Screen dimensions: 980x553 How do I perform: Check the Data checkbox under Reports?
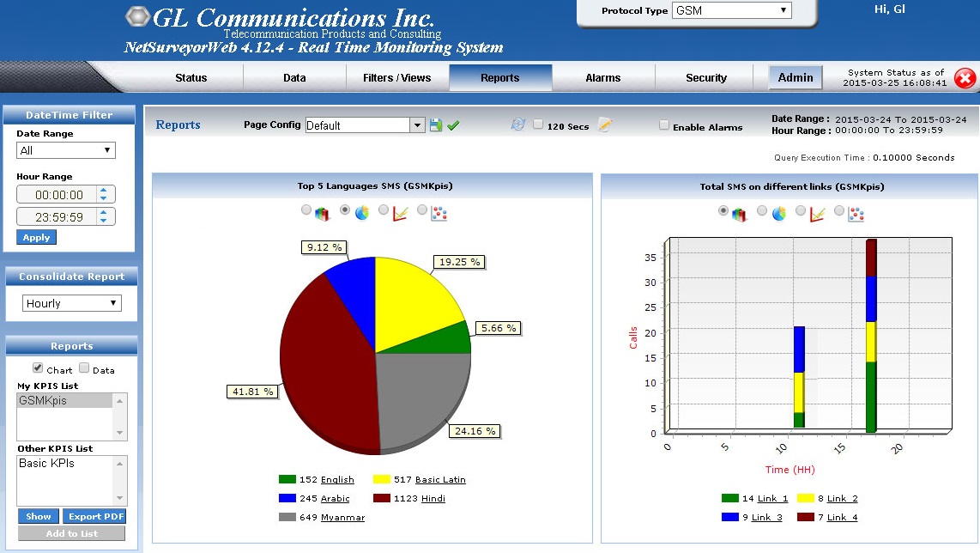click(x=84, y=368)
